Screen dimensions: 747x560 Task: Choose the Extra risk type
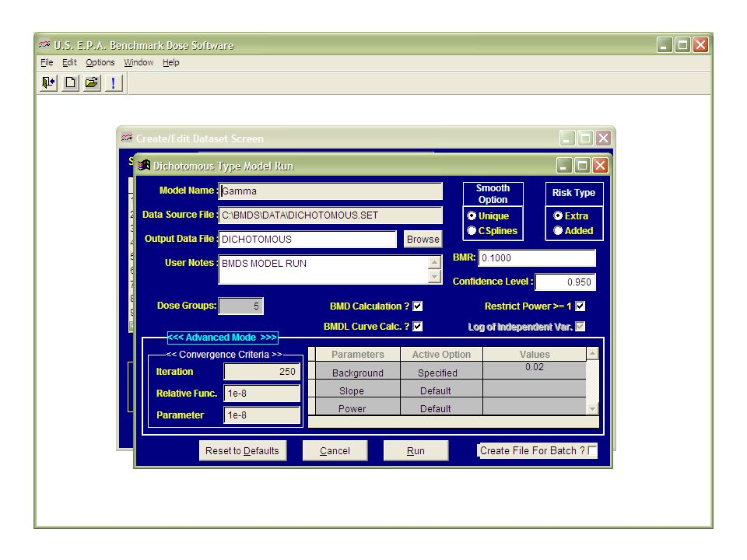558,215
